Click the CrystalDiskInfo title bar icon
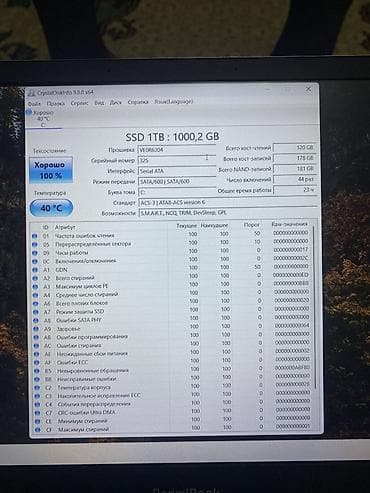 31,93
